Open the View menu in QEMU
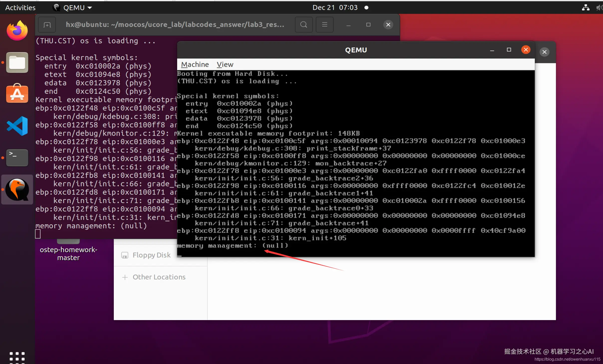Viewport: 603px width, 364px height. click(x=225, y=65)
